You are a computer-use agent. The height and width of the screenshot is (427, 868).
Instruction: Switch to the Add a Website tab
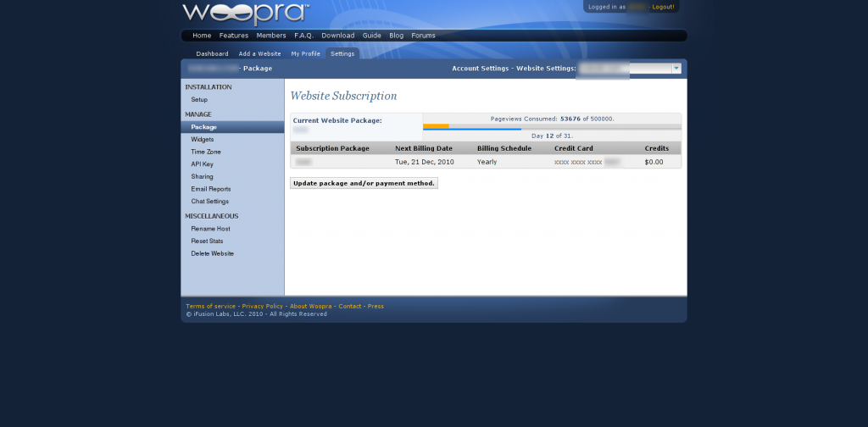coord(259,53)
